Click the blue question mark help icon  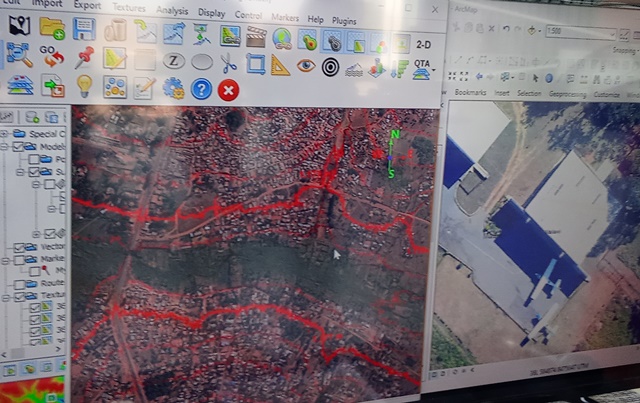point(201,89)
